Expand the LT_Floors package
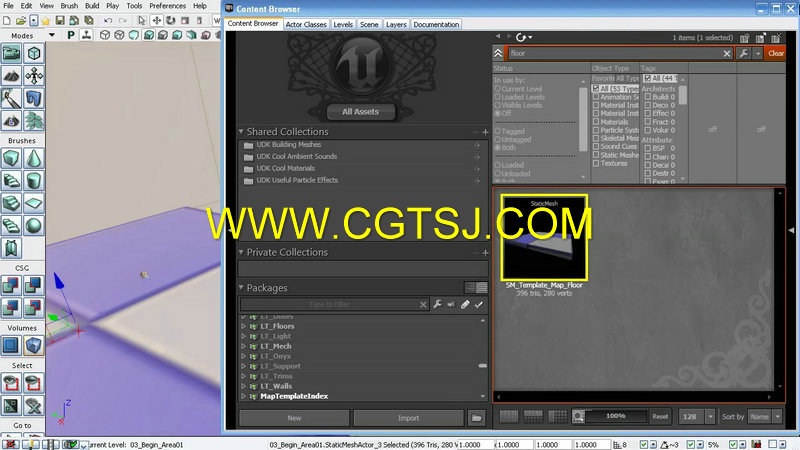This screenshot has width=800, height=450. click(244, 326)
